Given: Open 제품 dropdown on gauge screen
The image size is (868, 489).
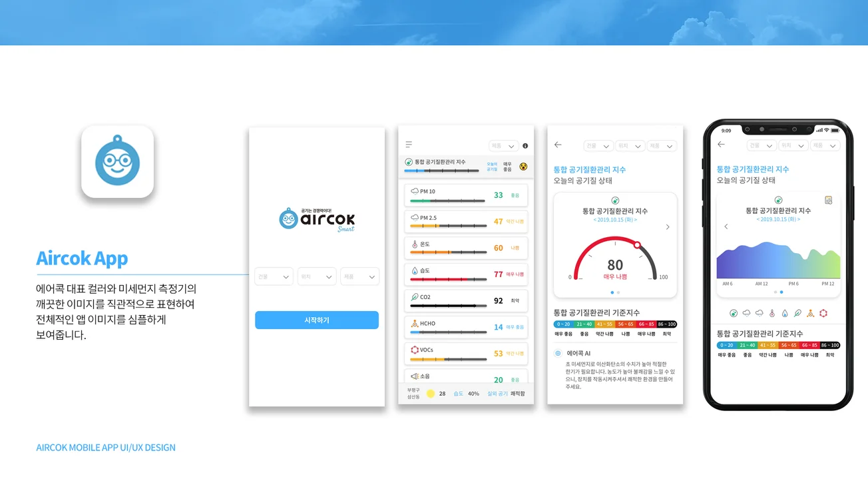Looking at the screenshot, I should pos(662,145).
